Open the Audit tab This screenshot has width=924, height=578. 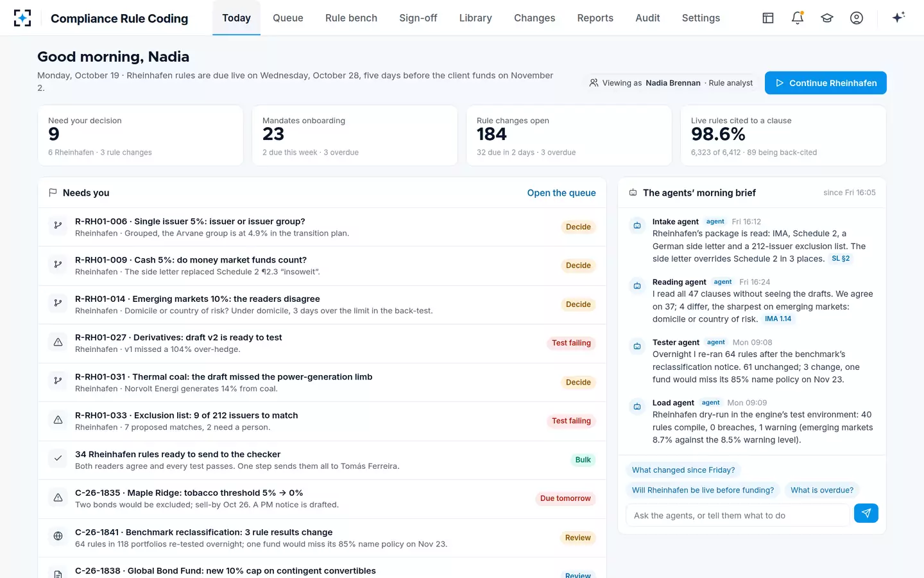(647, 18)
